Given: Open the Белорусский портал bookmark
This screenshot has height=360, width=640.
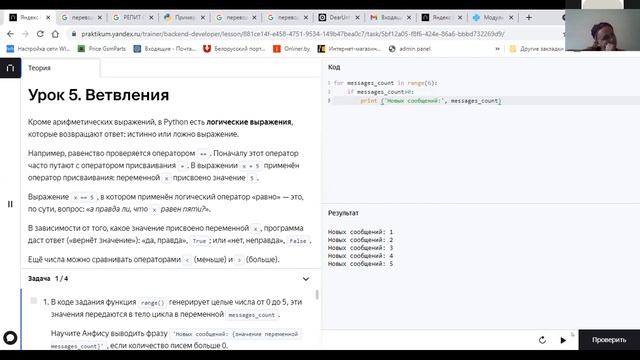Looking at the screenshot, I should click(x=234, y=49).
